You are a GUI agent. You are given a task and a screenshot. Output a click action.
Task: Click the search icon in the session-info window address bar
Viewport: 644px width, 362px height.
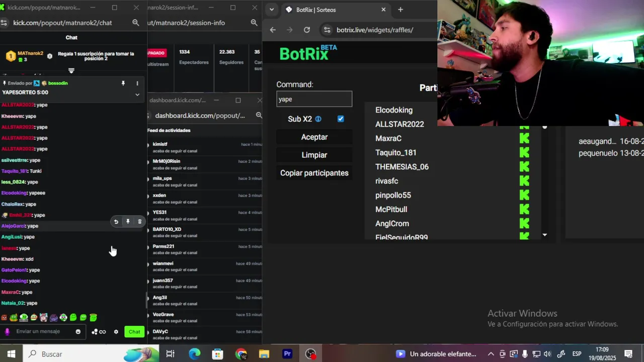coord(254,23)
